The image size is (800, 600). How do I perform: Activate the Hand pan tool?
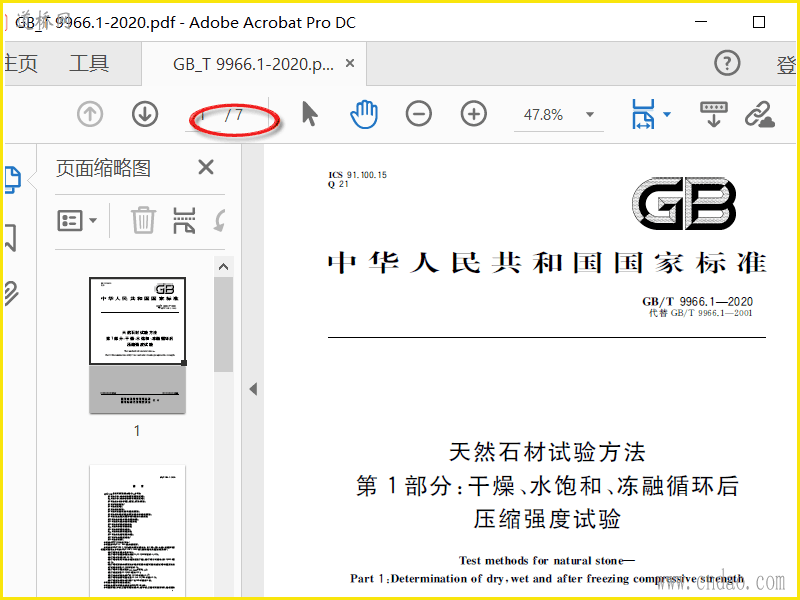(364, 114)
